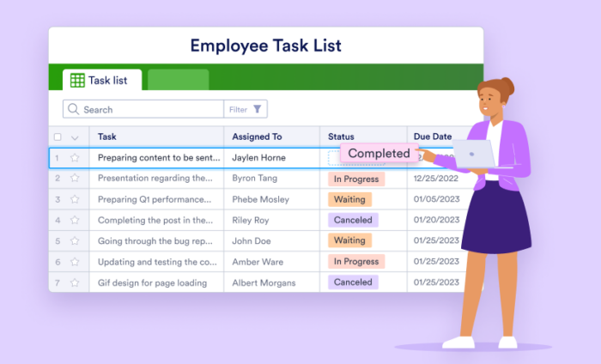Click assignee Jaylen Horne
Image resolution: width=601 pixels, height=364 pixels.
pos(258,157)
